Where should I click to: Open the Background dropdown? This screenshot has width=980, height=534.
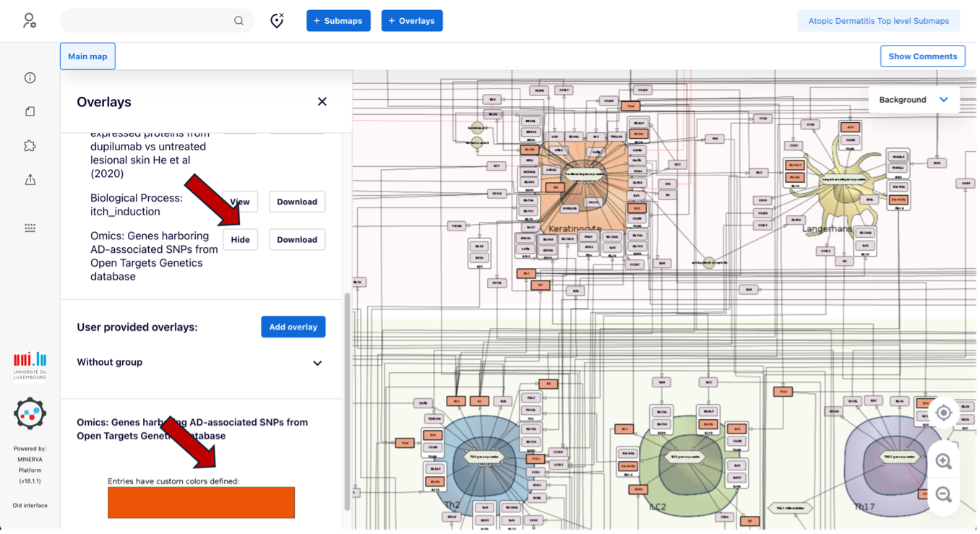[x=914, y=100]
